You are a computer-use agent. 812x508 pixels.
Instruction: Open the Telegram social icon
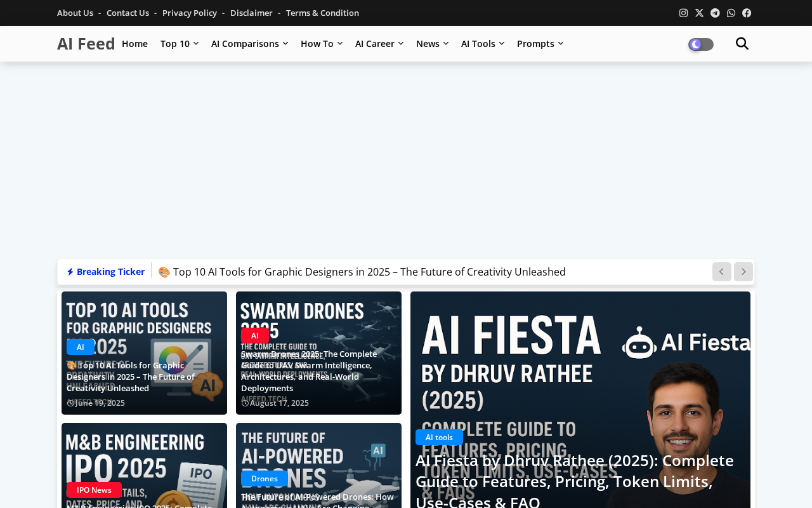pos(715,13)
